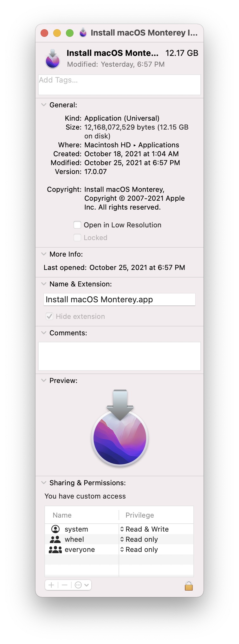The height and width of the screenshot is (644, 239).
Task: Click the remove (−) user button
Action: 65,585
